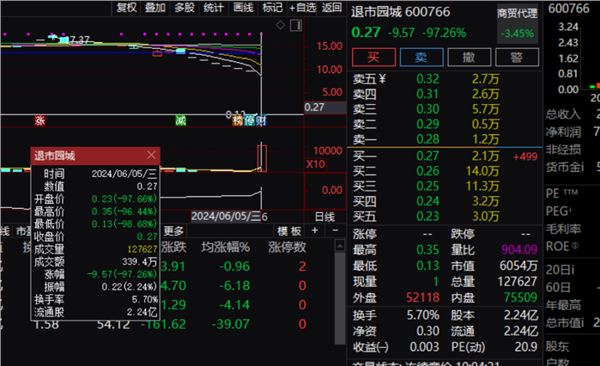600x366 pixels.
Task: Toggle the X10 volume scale label
Action: point(315,164)
